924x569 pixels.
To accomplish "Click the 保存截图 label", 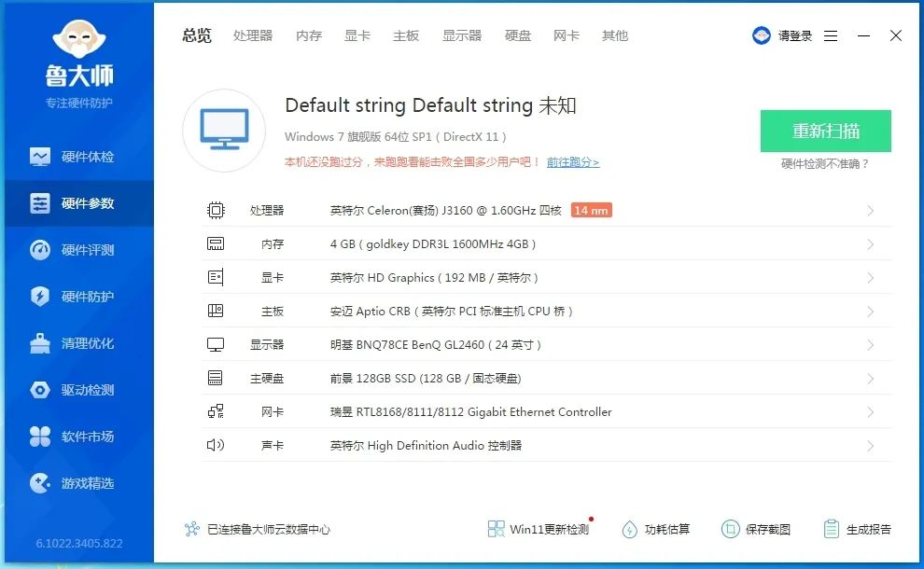I will 768,529.
